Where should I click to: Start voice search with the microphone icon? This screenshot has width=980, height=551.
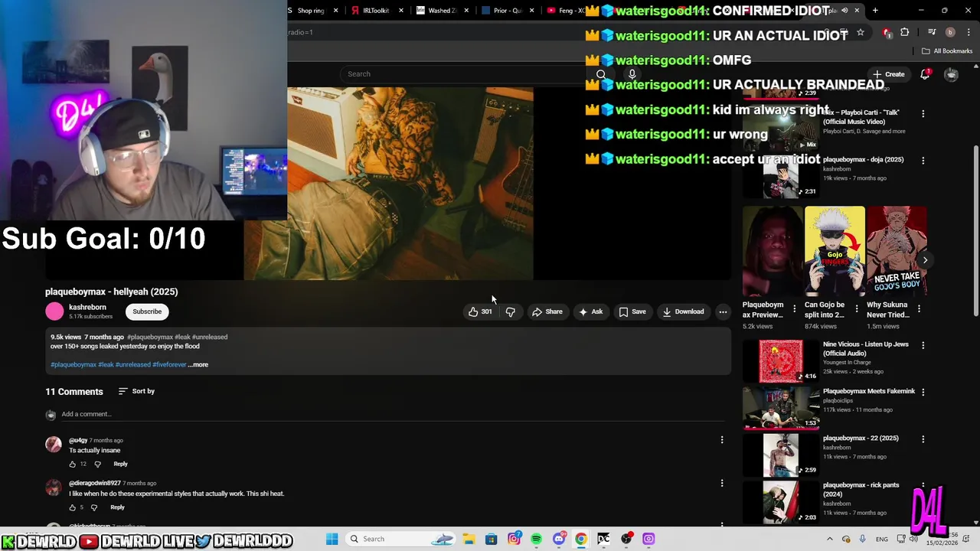click(x=632, y=74)
